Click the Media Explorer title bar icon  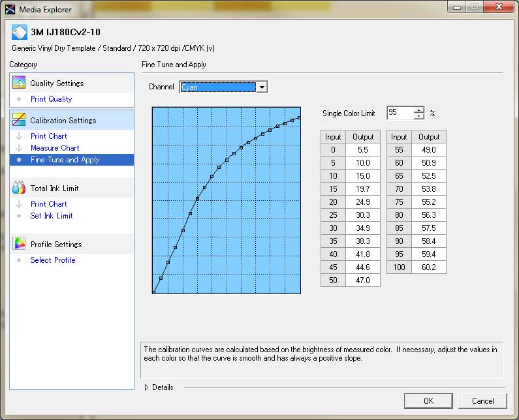click(x=10, y=9)
